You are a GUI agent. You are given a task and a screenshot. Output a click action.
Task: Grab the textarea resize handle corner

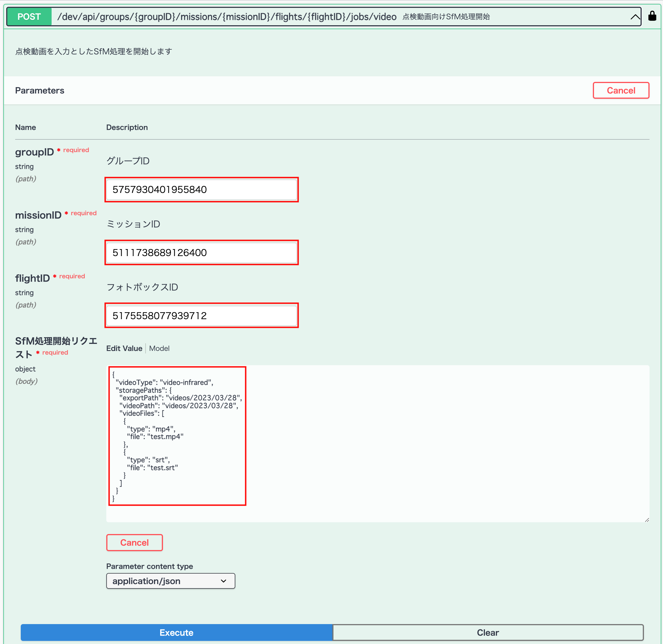(647, 520)
